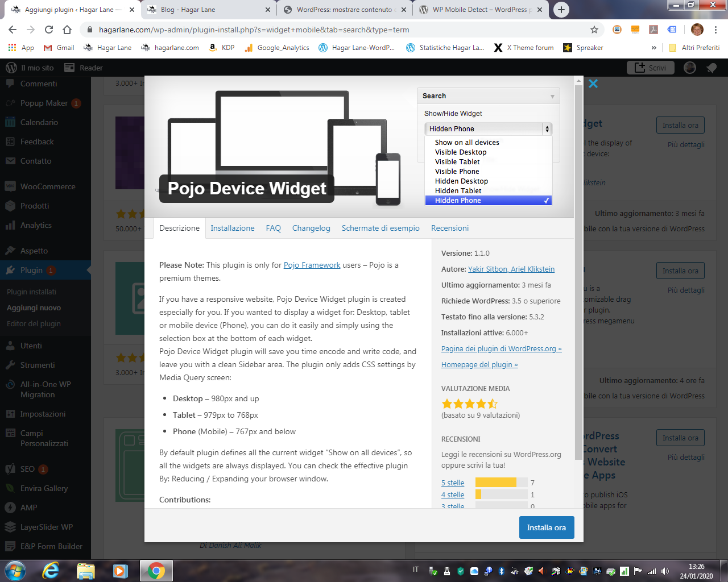Bookmark this page with the star icon
This screenshot has width=728, height=582.
[594, 30]
